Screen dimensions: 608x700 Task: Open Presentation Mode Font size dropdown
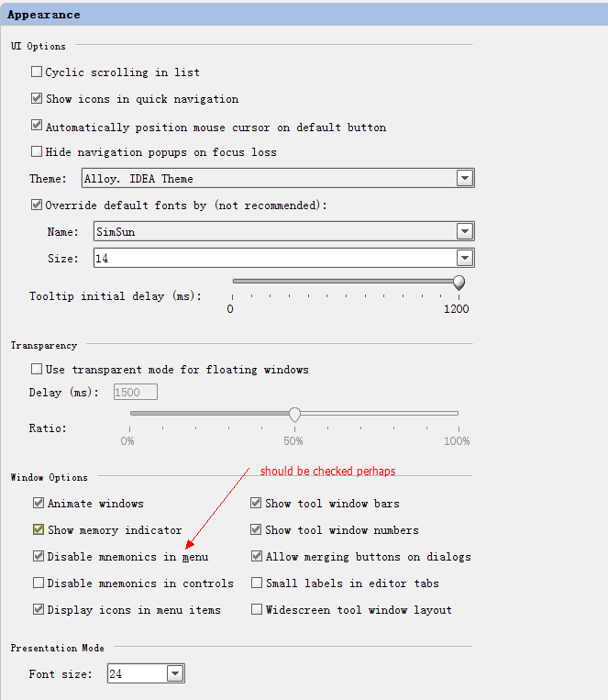click(x=175, y=673)
